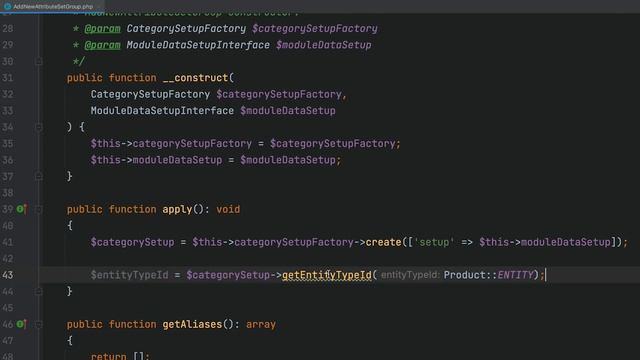
Task: Click the create method call on line 41
Action: tap(384, 242)
